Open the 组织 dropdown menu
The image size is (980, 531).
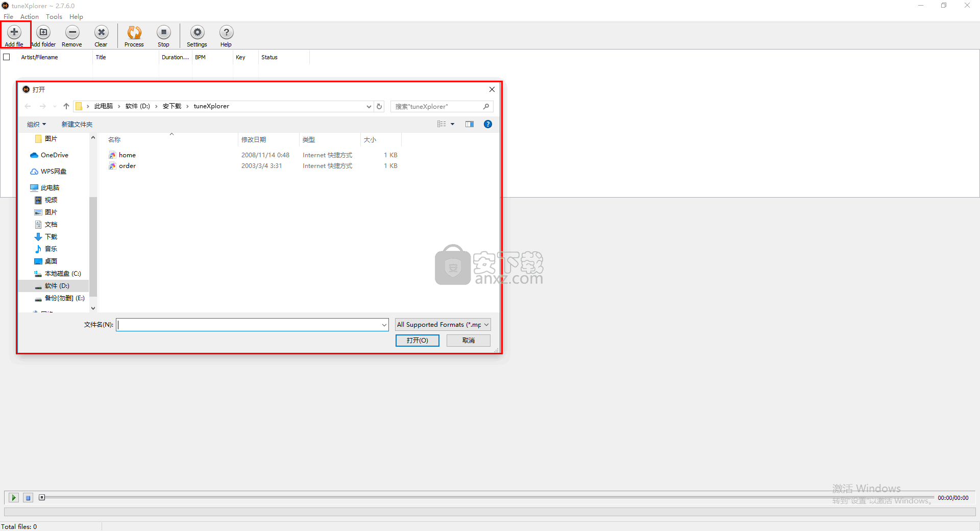pos(36,124)
